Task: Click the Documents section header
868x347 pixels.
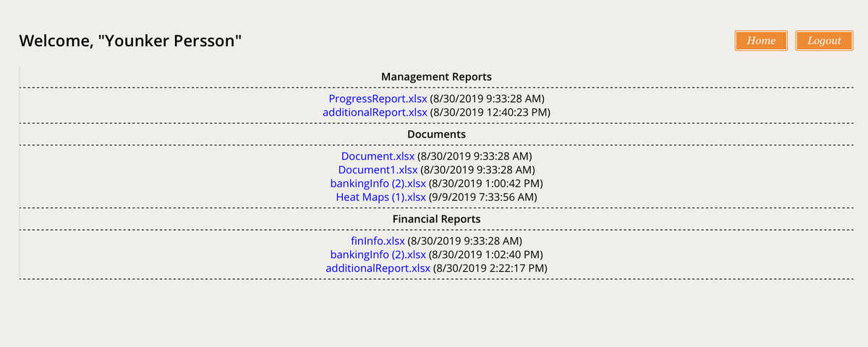Action: 436,134
